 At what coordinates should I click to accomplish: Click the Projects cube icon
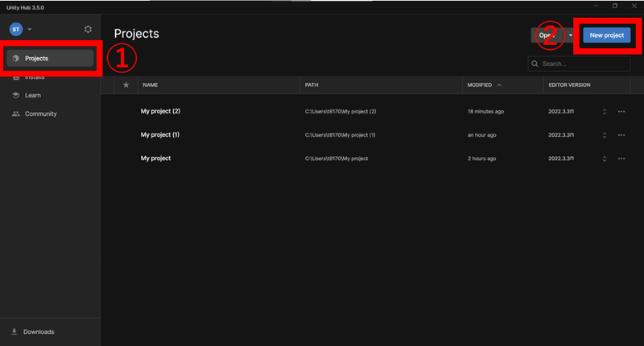click(x=16, y=58)
